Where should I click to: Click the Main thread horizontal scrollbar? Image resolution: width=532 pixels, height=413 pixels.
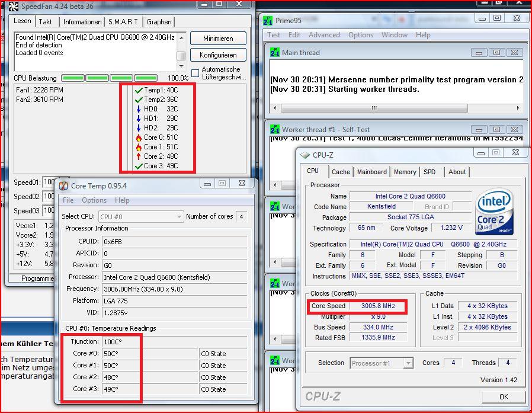pyautogui.click(x=374, y=108)
